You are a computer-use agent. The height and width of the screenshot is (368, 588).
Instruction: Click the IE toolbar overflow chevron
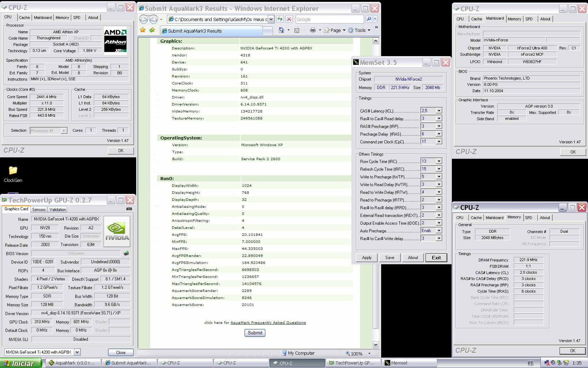click(376, 27)
